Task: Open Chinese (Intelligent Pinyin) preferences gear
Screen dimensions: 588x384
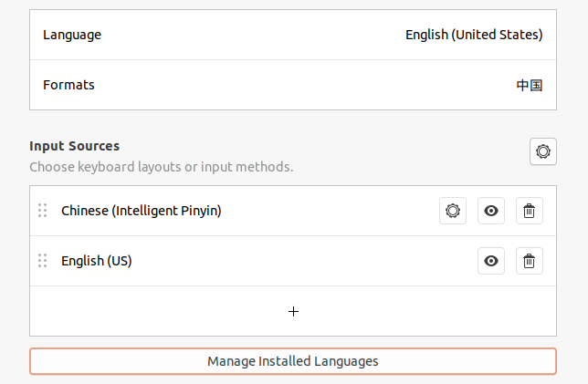Action: [452, 211]
